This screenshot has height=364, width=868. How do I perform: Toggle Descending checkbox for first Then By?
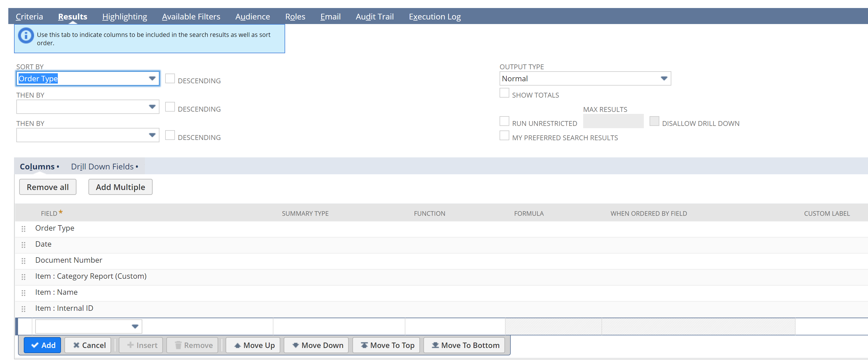click(170, 107)
